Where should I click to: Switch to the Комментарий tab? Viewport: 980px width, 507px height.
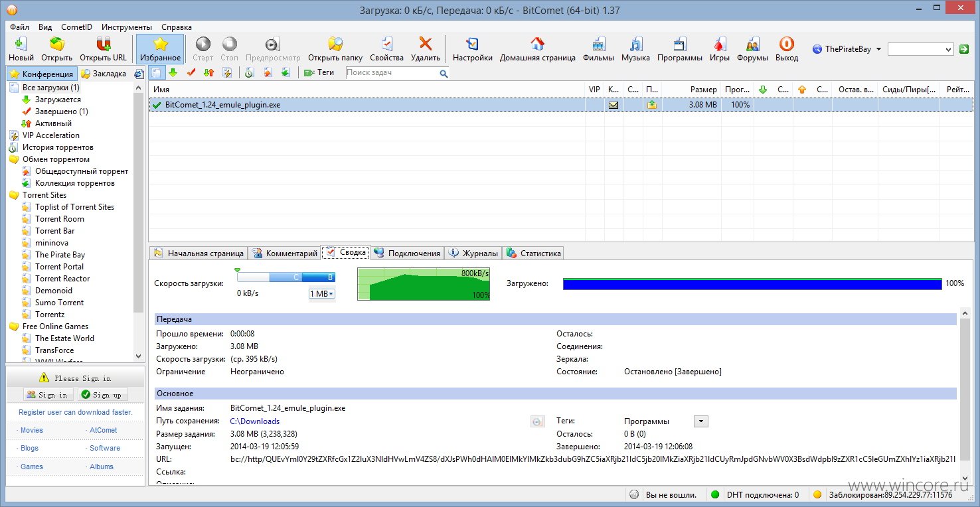(x=285, y=254)
